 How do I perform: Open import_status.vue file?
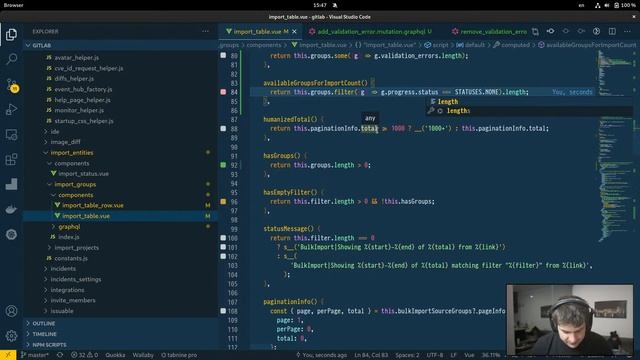coord(121,174)
